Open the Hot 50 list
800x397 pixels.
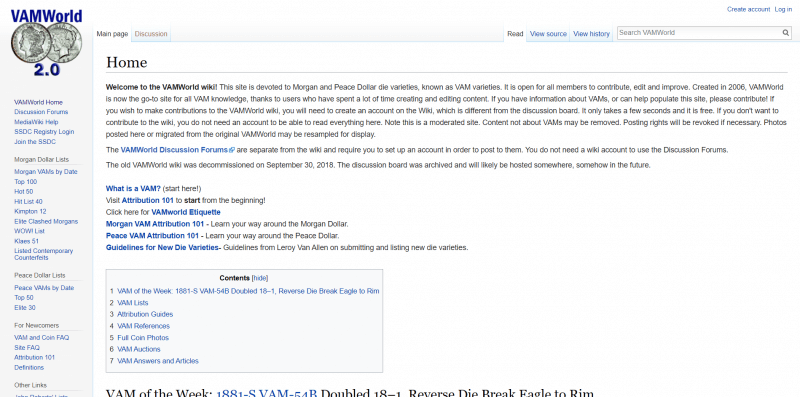coord(23,191)
